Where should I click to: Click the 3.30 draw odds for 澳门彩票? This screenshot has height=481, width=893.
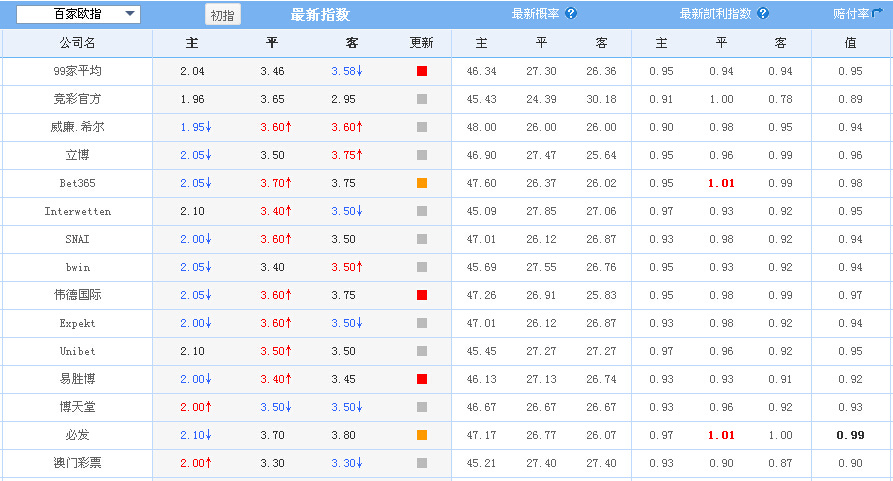click(x=272, y=463)
